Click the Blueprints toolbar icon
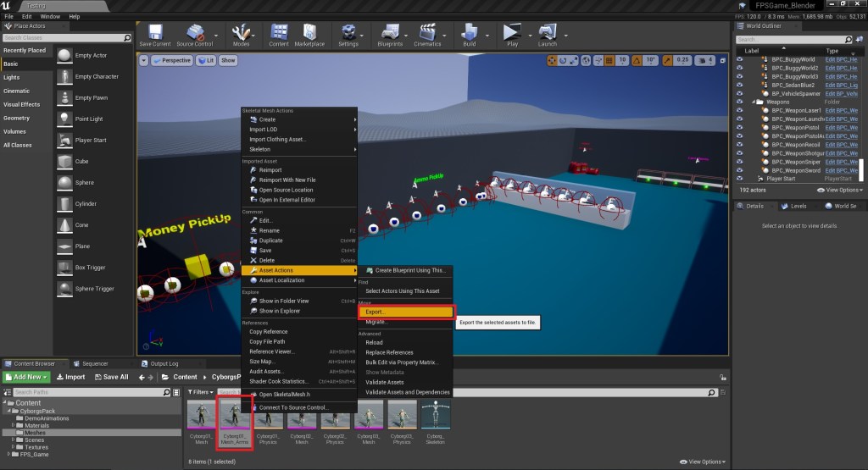Image resolution: width=868 pixels, height=470 pixels. 390,32
